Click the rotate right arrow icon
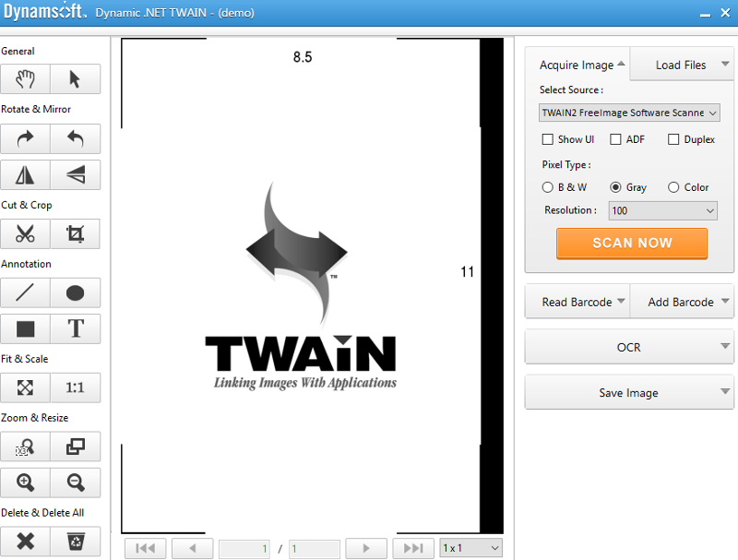Screen dimensions: 738x560 [25, 138]
